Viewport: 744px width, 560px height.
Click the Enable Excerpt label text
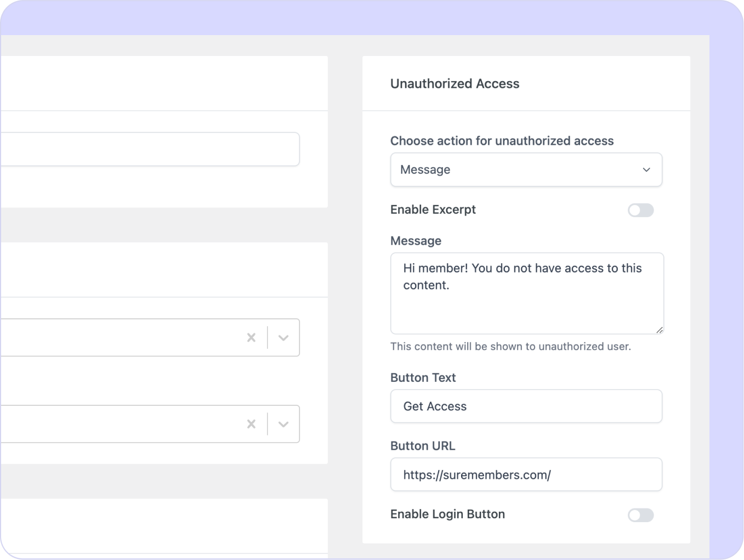pyautogui.click(x=433, y=210)
